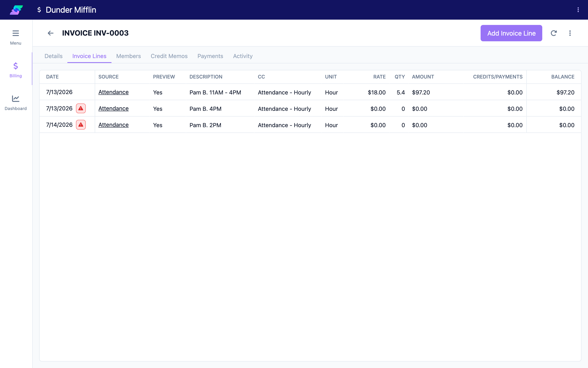Click the 'Pam B. 4PM' description
The image size is (588, 368).
205,109
